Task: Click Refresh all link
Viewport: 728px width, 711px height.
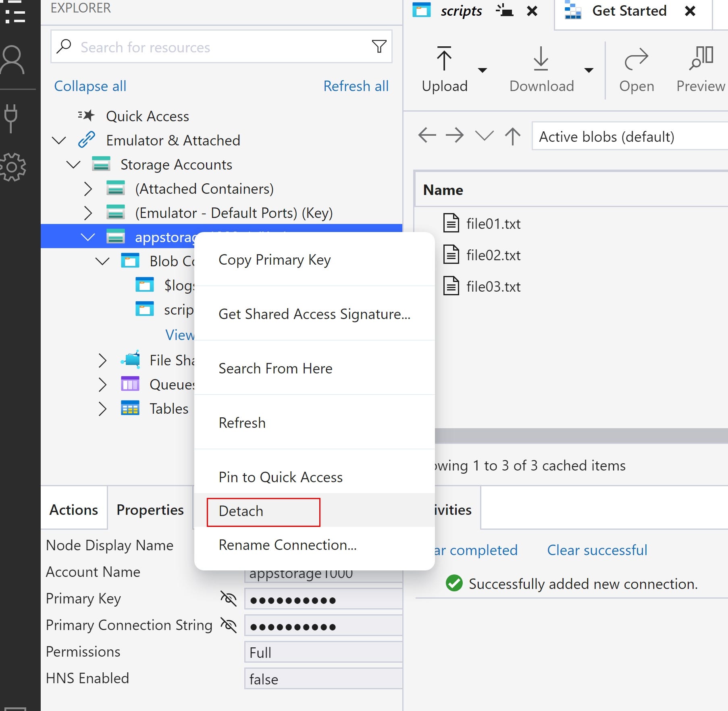Action: (356, 86)
